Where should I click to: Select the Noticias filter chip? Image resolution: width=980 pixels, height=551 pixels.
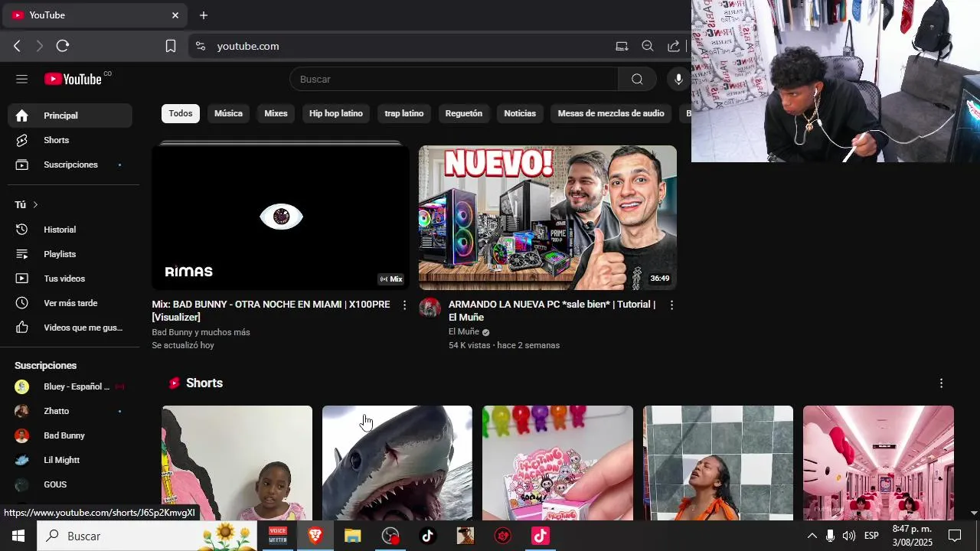click(520, 113)
